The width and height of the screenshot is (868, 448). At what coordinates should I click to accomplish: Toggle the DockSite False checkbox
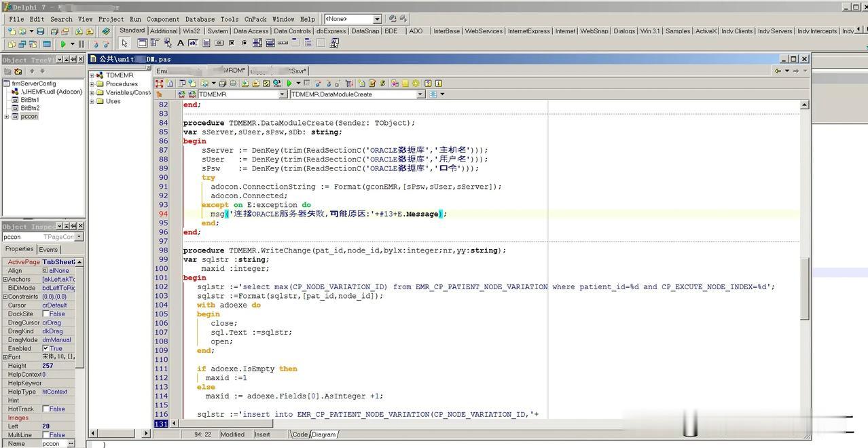click(x=46, y=314)
